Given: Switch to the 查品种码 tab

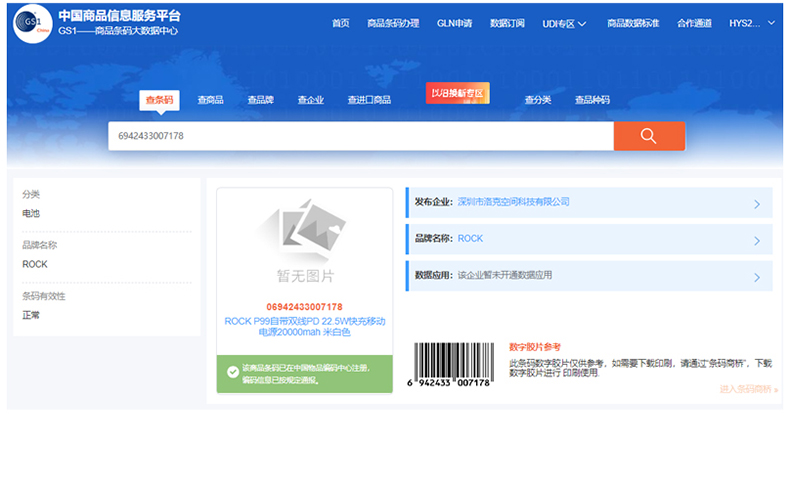Looking at the screenshot, I should pyautogui.click(x=592, y=100).
